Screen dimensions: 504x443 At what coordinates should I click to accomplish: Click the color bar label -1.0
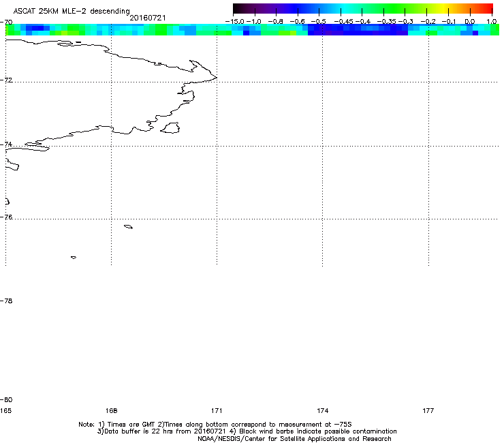(x=253, y=22)
